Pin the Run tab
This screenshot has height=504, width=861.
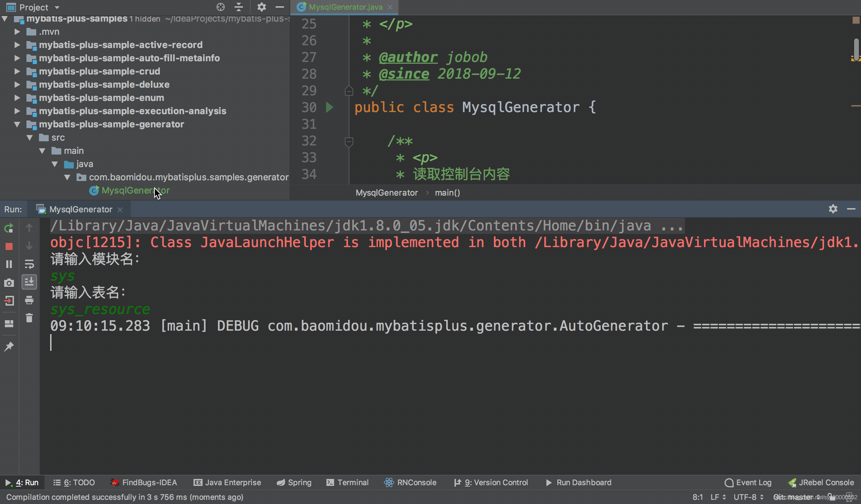9,347
